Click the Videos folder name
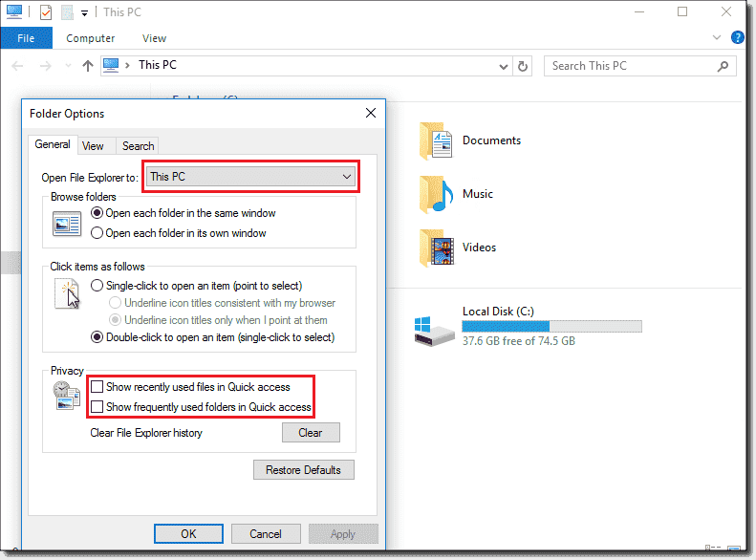This screenshot has width=756, height=560. pyautogui.click(x=479, y=248)
